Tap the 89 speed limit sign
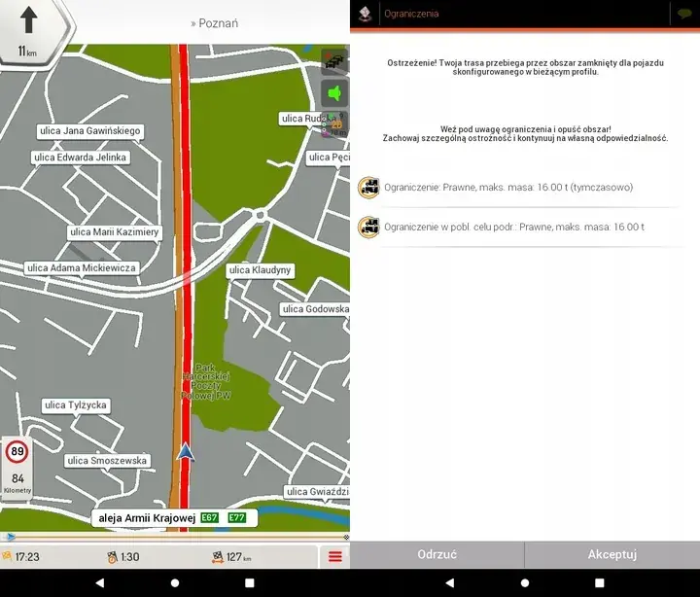 [17, 452]
